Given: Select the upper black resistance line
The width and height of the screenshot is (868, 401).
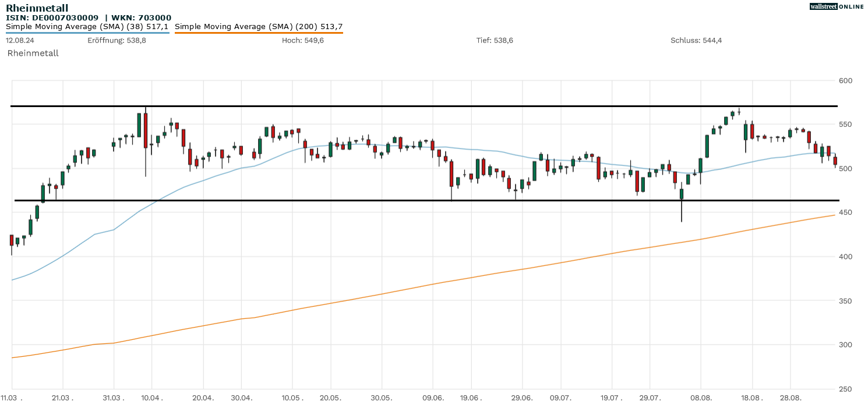Looking at the screenshot, I should (x=408, y=106).
